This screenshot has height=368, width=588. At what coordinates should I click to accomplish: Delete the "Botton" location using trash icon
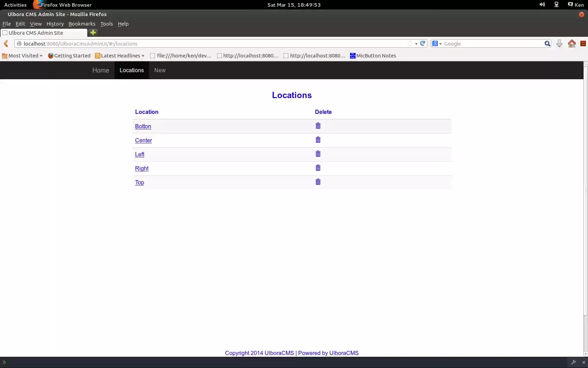click(x=318, y=125)
